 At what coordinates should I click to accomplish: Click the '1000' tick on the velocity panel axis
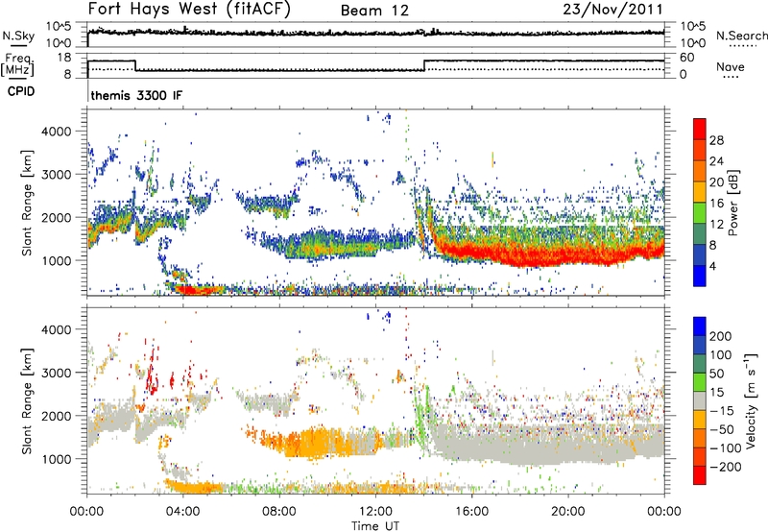tap(56, 459)
